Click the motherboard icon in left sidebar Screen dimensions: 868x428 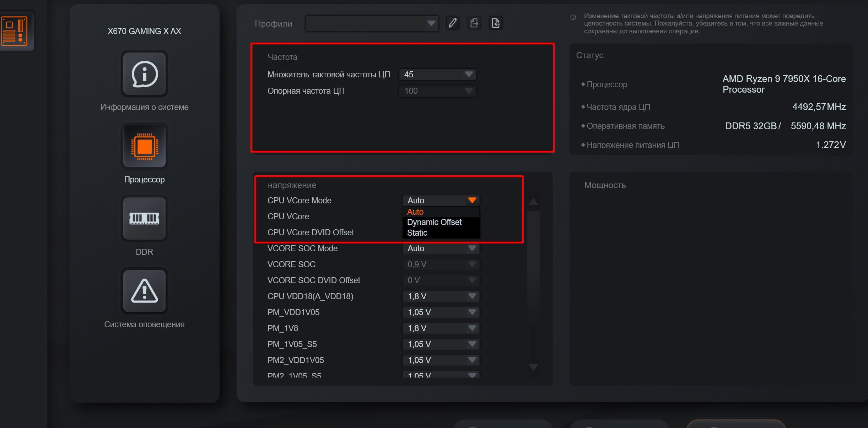[x=14, y=31]
